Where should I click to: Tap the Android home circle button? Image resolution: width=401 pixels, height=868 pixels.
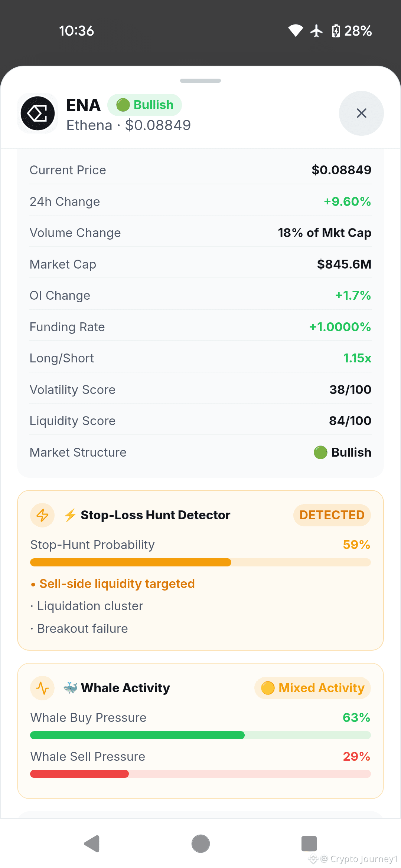coord(200,844)
